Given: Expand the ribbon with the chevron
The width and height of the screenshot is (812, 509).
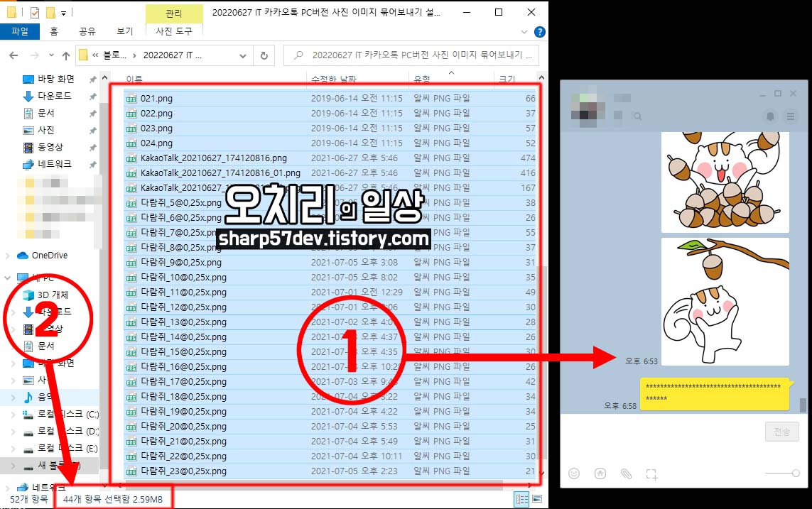Looking at the screenshot, I should click(x=524, y=32).
